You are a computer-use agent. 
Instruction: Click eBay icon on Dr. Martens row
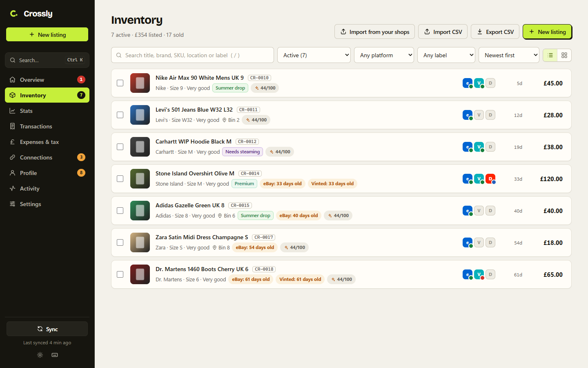(x=468, y=274)
